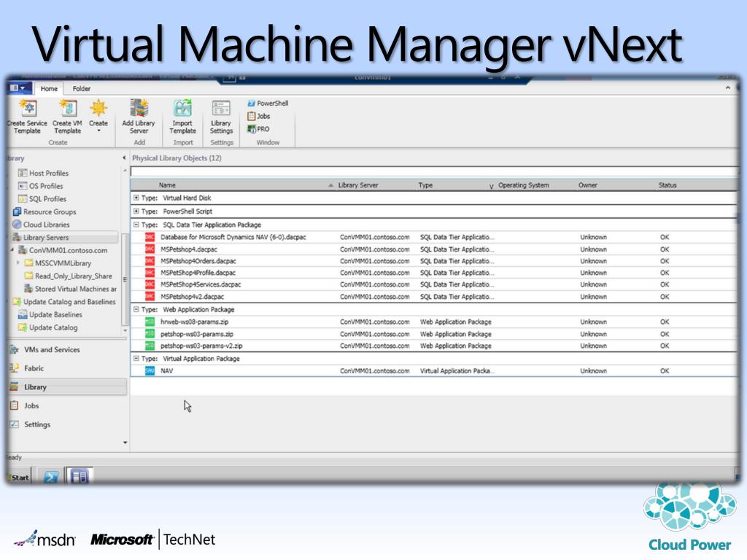Screen dimensions: 747x560
Task: Sort by Operating System column header
Action: click(524, 184)
